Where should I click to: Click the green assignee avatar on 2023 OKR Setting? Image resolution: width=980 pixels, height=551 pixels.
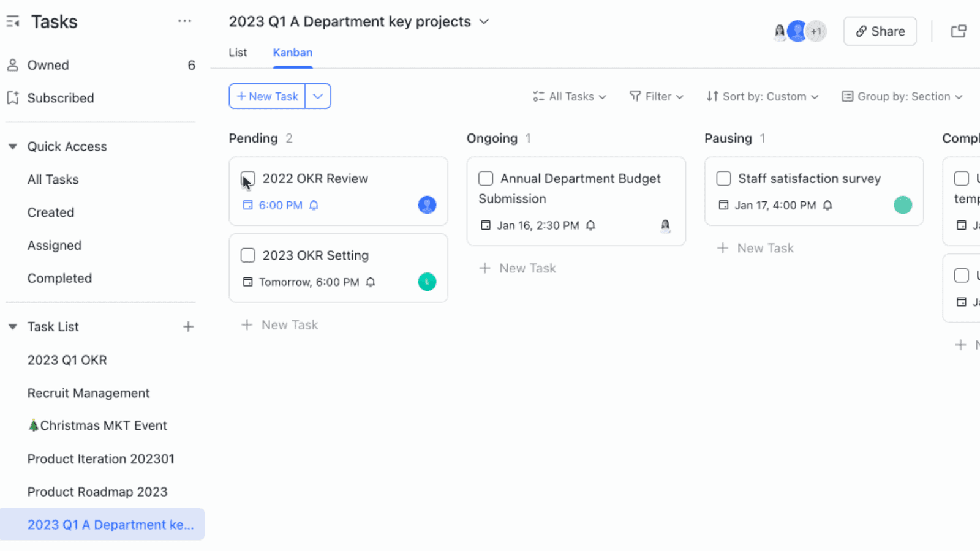pyautogui.click(x=427, y=282)
